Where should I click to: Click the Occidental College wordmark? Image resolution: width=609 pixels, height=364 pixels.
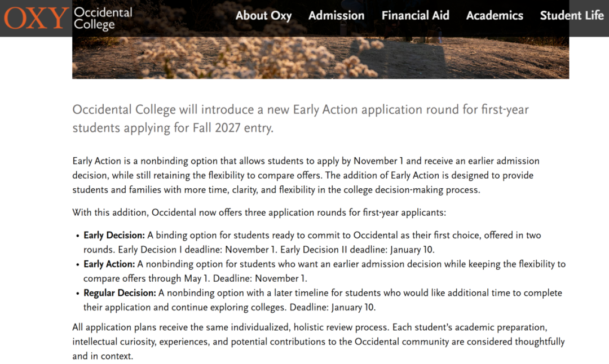tap(103, 18)
